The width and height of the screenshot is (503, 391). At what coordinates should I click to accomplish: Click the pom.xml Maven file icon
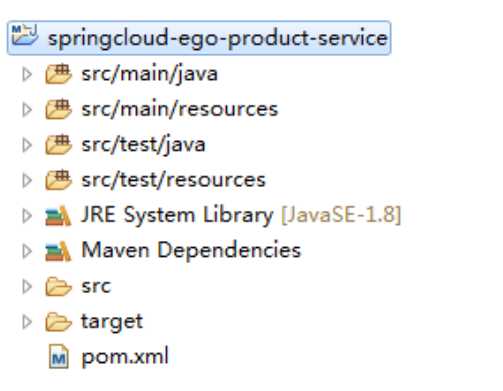(x=59, y=357)
